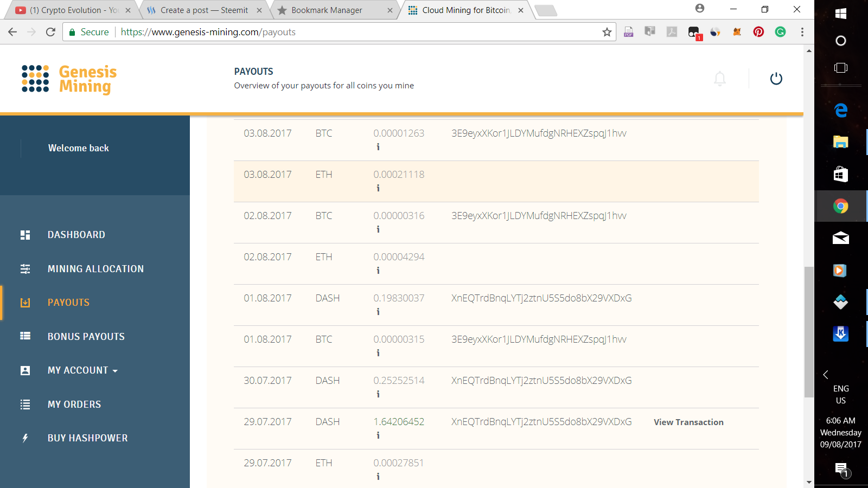Viewport: 868px width, 488px height.
Task: Expand hidden taskbar icons chevron
Action: point(826,375)
